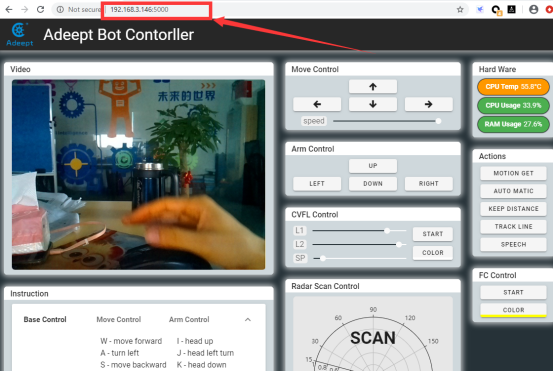Viewport: 554px width, 371px height.
Task: Click Arm Control RIGHT button
Action: 429,184
